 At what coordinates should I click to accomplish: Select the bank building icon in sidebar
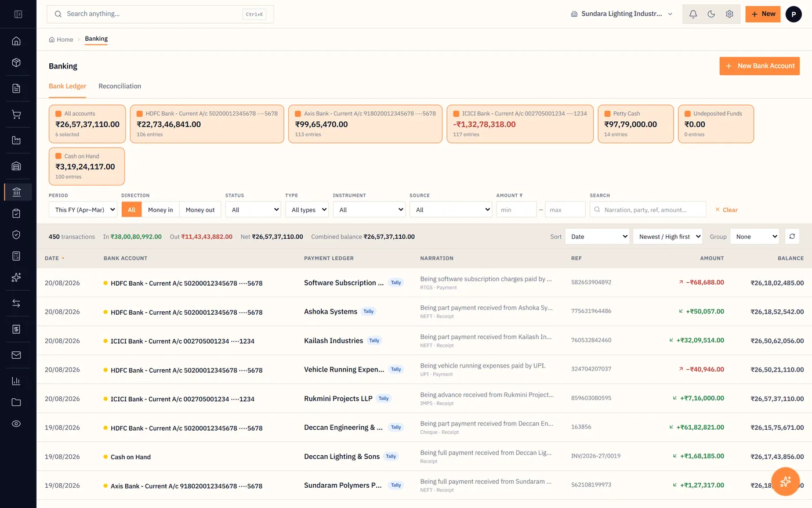[x=16, y=192]
